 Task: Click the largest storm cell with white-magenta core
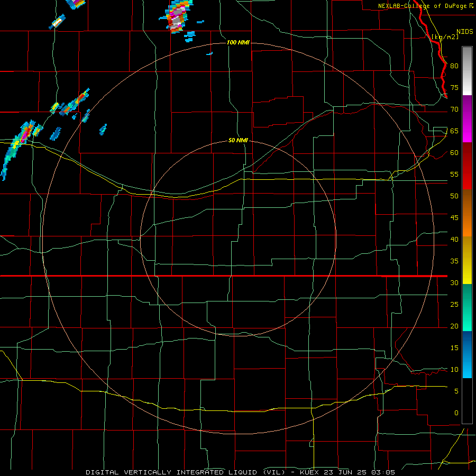pos(177,16)
